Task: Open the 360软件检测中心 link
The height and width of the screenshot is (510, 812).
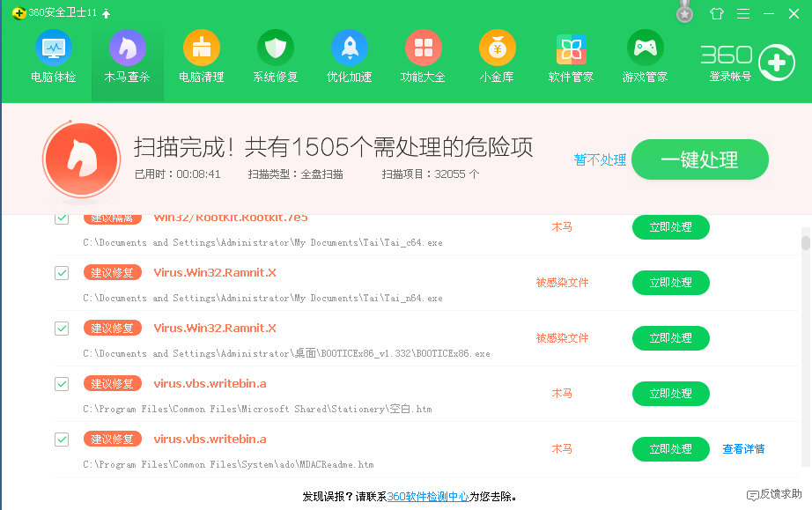Action: 428,497
